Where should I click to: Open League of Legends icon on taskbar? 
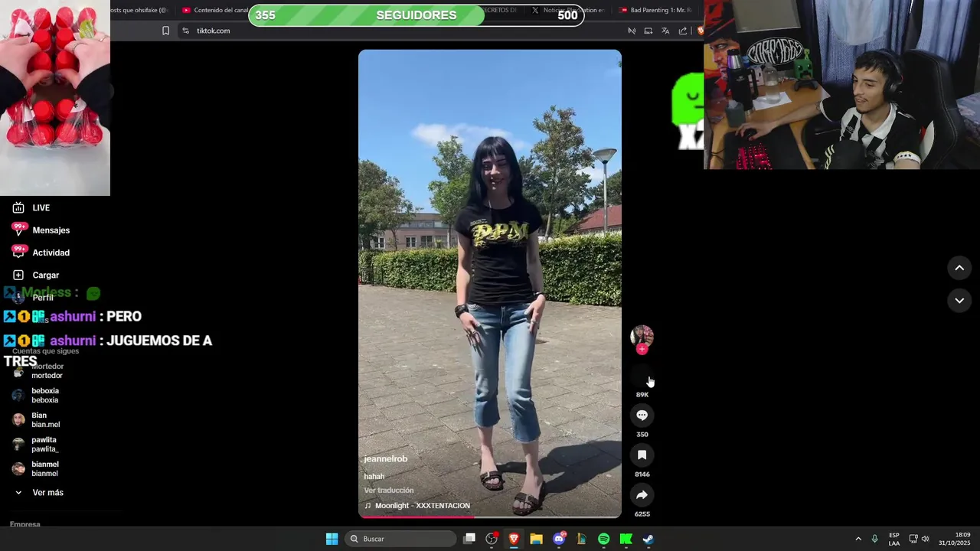tap(581, 539)
